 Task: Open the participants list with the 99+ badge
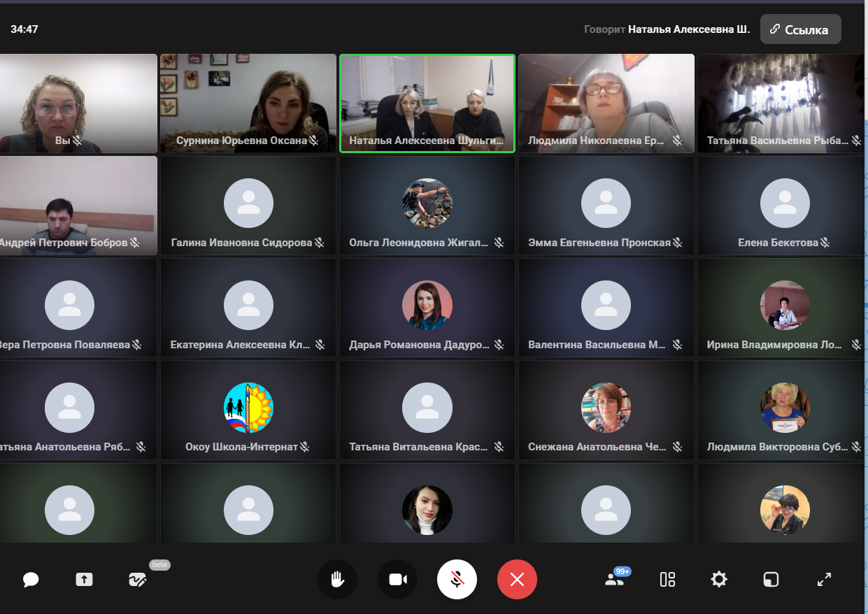click(x=615, y=579)
